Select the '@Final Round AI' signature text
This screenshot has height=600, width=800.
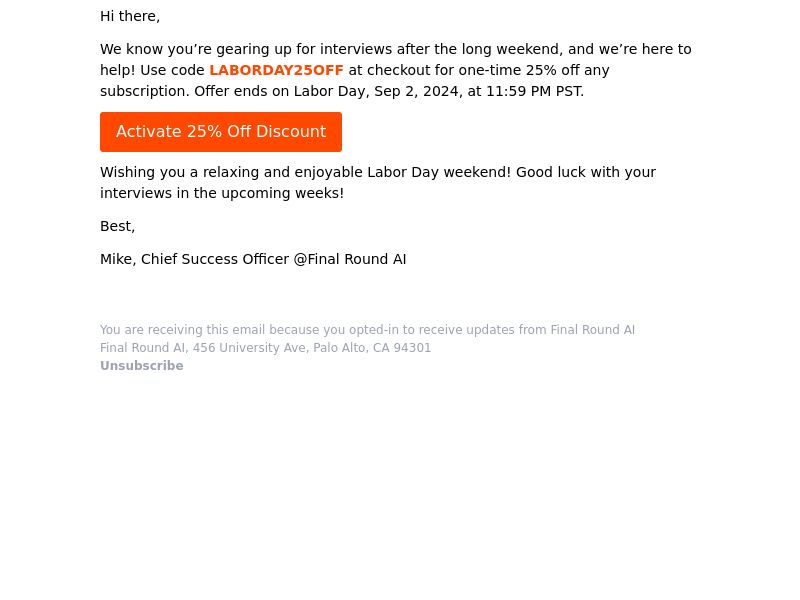click(350, 259)
